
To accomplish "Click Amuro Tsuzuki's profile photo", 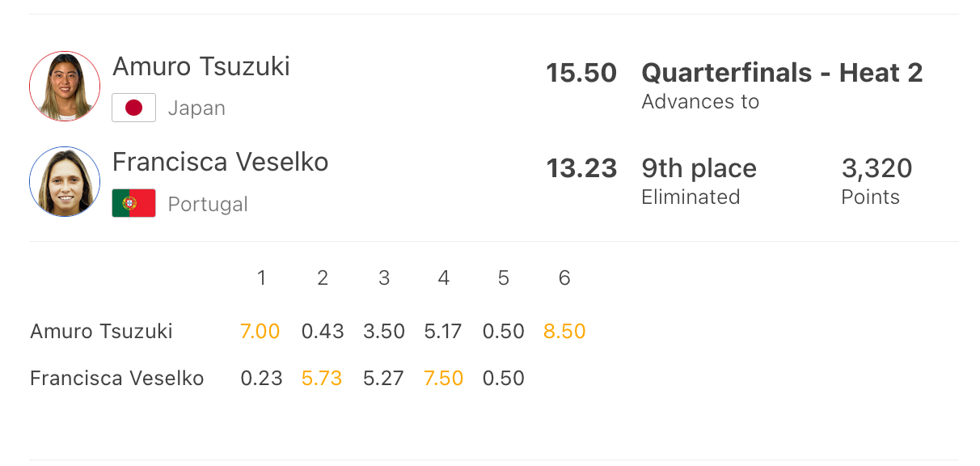I will [x=65, y=87].
